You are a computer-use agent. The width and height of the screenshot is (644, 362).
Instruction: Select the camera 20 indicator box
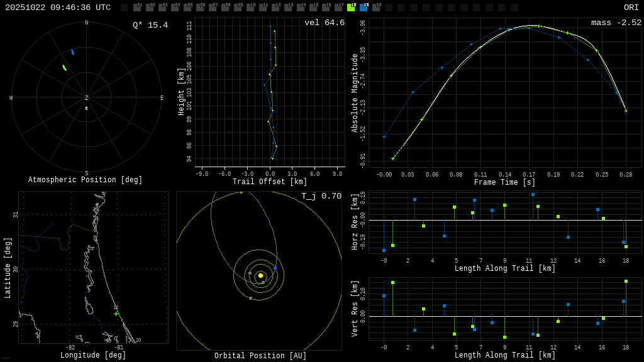[x=376, y=8]
